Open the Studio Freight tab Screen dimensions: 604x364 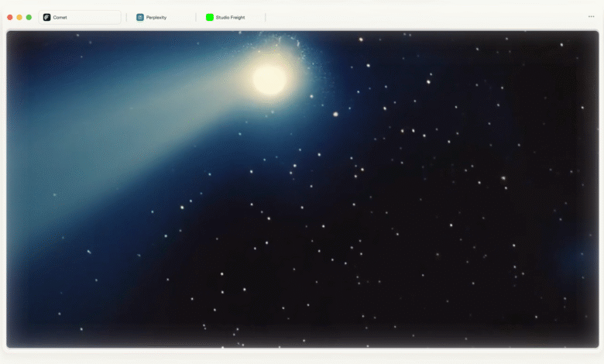coord(232,17)
